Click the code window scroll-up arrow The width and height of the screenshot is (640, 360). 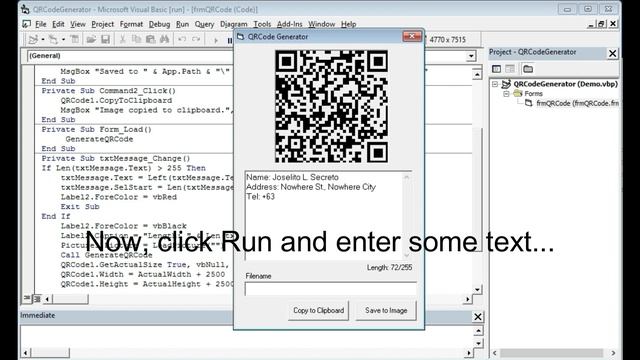[477, 74]
